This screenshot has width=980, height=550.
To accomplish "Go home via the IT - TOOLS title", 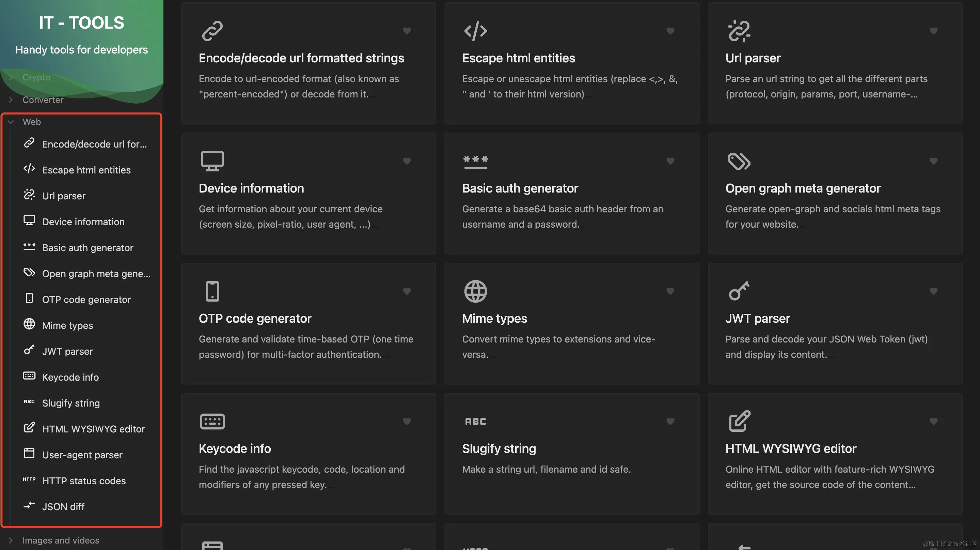I will click(x=81, y=23).
